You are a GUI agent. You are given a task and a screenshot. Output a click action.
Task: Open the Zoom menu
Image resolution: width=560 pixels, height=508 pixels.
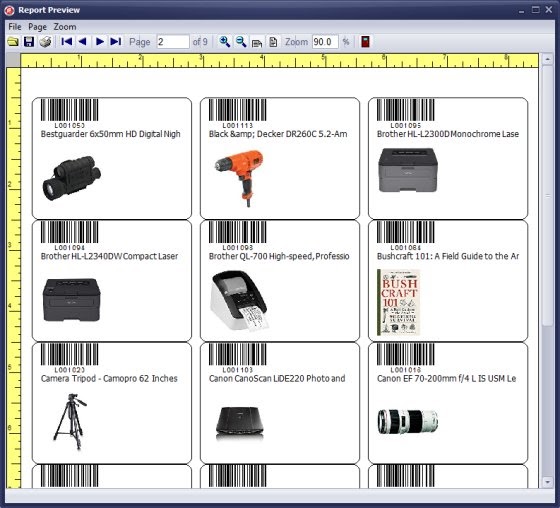tap(65, 27)
